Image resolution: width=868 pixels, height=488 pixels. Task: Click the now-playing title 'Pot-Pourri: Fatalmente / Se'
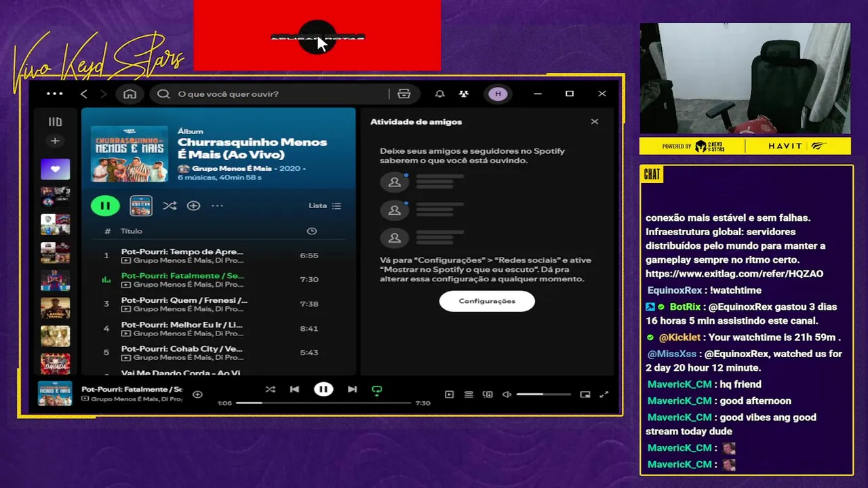pos(132,390)
